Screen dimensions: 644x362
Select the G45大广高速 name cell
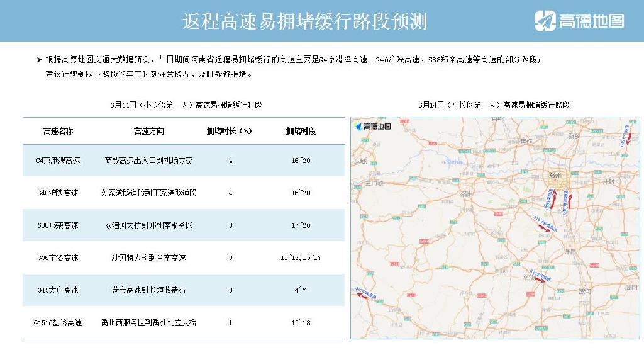click(x=58, y=290)
